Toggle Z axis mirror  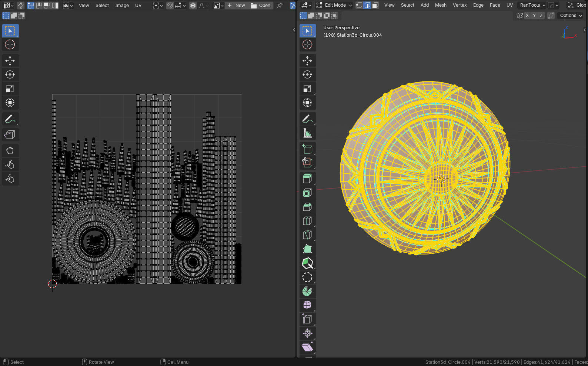(x=541, y=16)
